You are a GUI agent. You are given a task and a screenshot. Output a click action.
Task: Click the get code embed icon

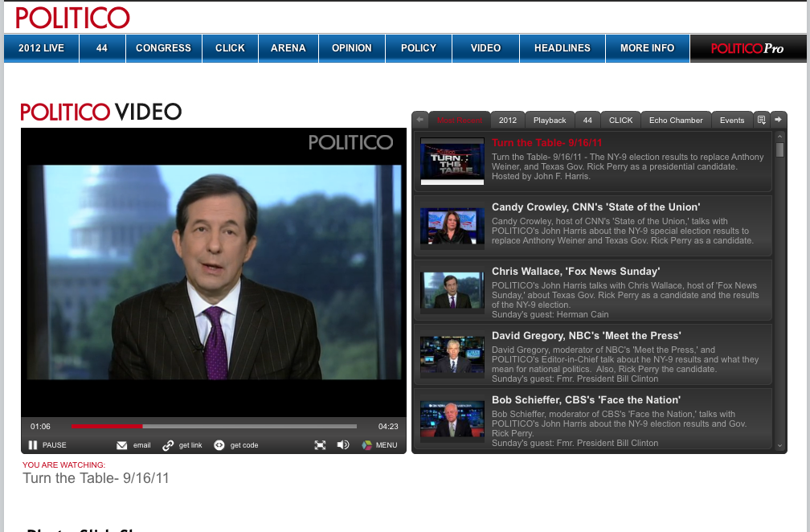(219, 445)
